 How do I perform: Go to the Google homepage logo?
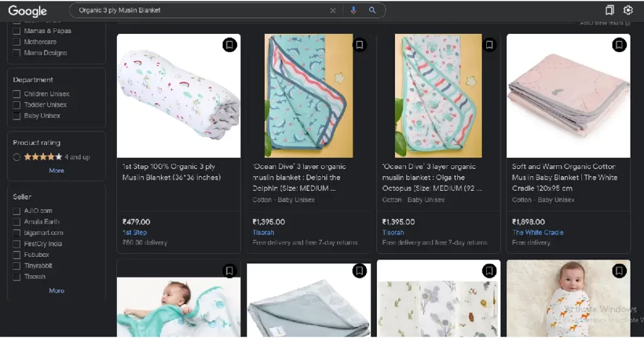pyautogui.click(x=28, y=11)
